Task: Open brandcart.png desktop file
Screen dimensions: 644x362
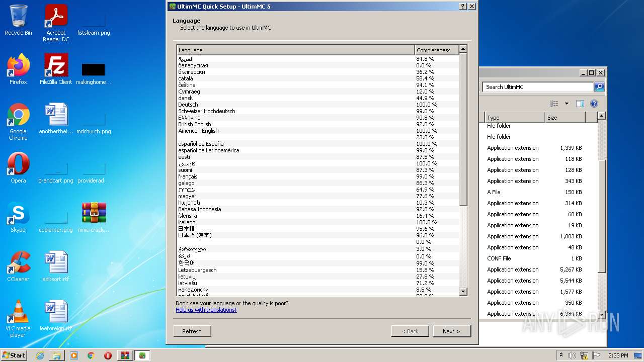Action: 56,173
